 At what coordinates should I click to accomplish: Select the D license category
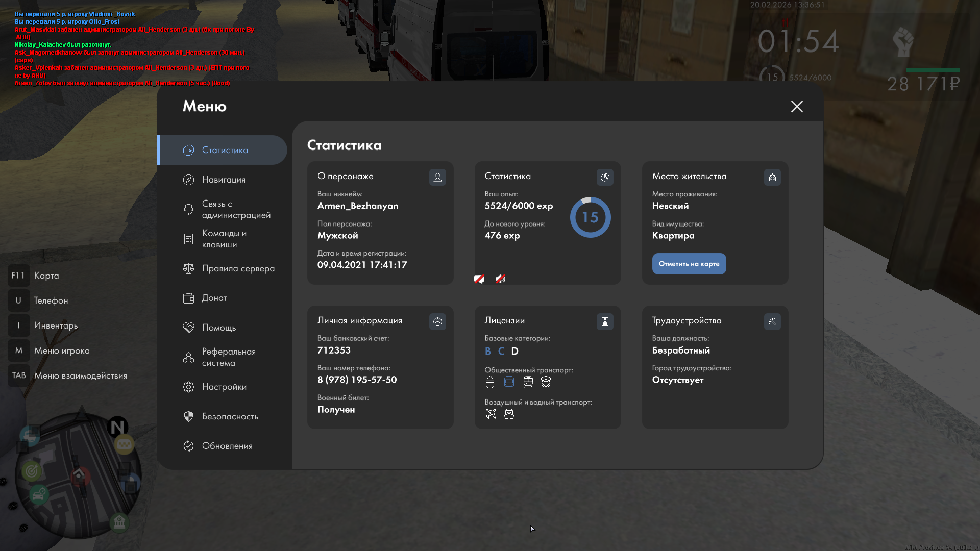[x=514, y=351]
